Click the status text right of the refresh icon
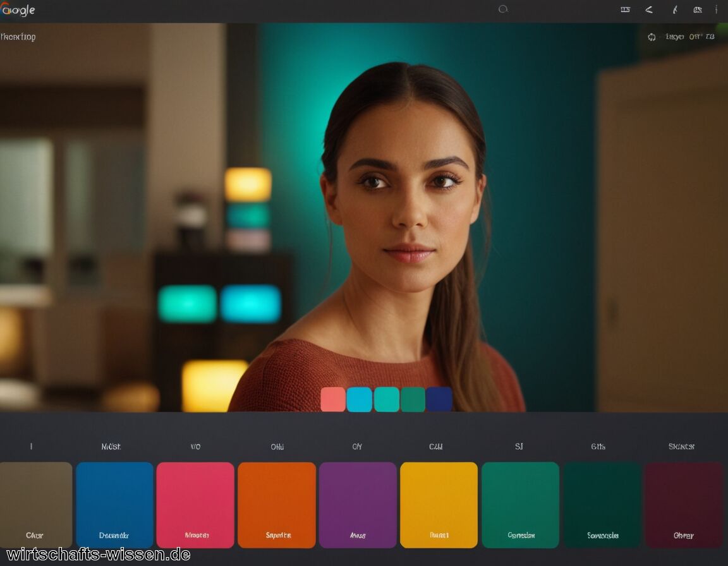Image resolution: width=728 pixels, height=566 pixels. [x=689, y=37]
